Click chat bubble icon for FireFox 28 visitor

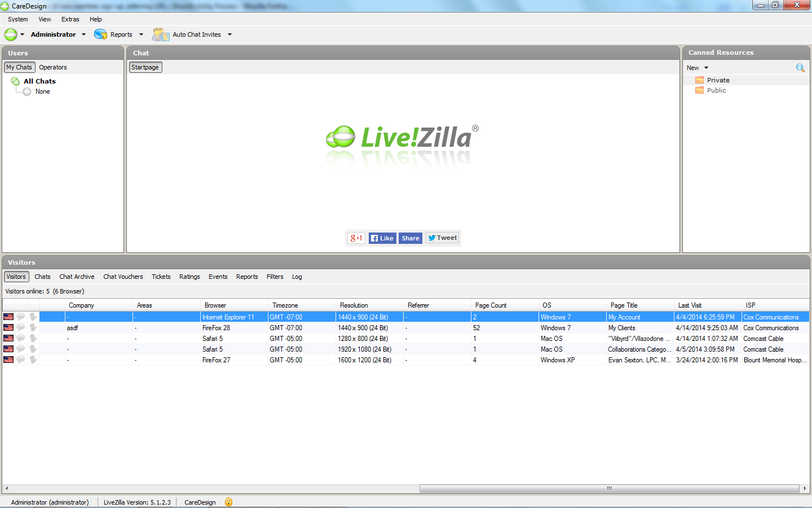[x=21, y=328]
